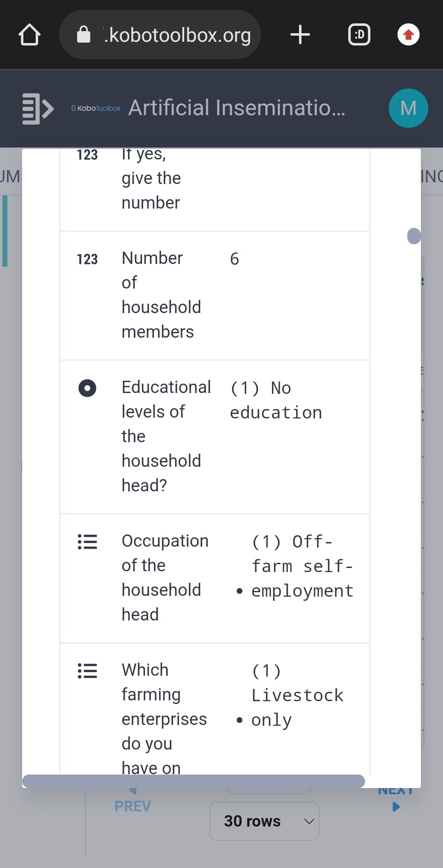Click the kobotoolbox.org address bar
Image resolution: width=443 pixels, height=868 pixels.
tap(177, 35)
